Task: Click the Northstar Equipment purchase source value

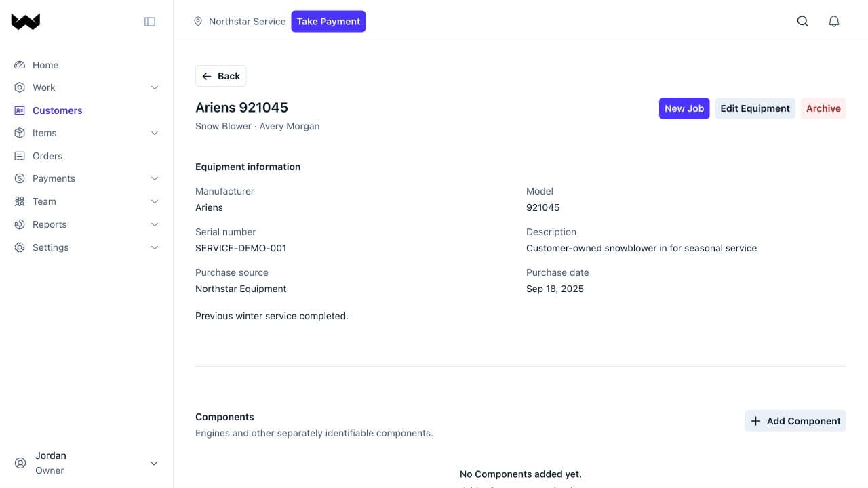Action: coord(241,289)
